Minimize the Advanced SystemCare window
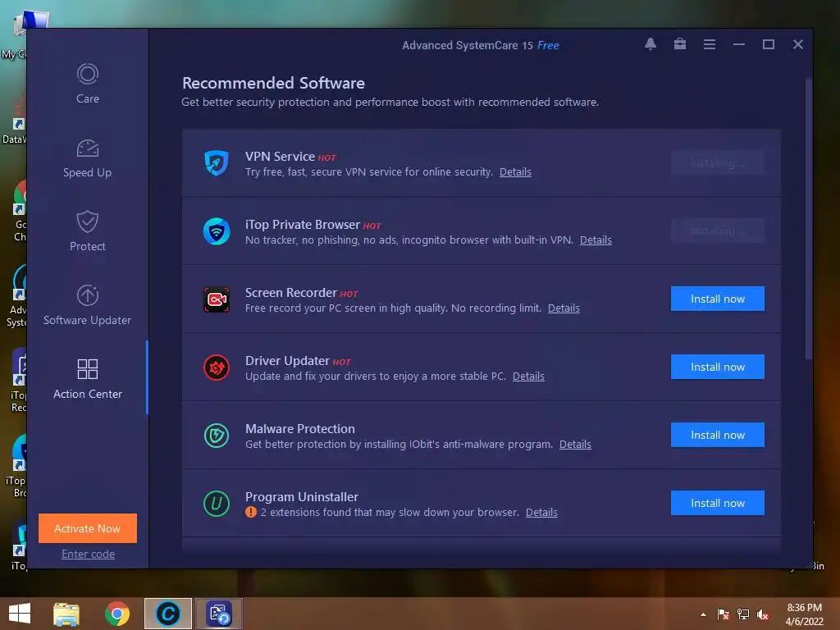 click(x=739, y=44)
